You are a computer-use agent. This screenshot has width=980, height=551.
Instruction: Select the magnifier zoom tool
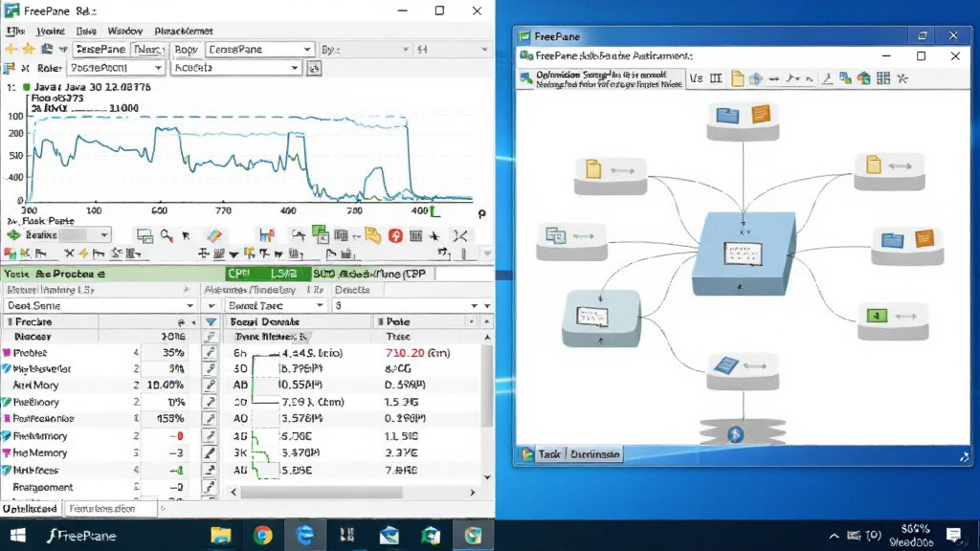pyautogui.click(x=167, y=235)
